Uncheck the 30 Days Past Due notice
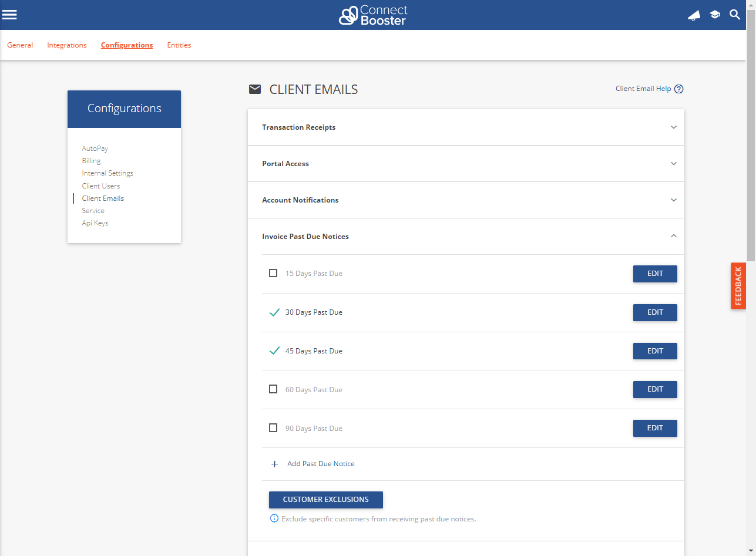Viewport: 756px width, 556px height. pyautogui.click(x=274, y=312)
